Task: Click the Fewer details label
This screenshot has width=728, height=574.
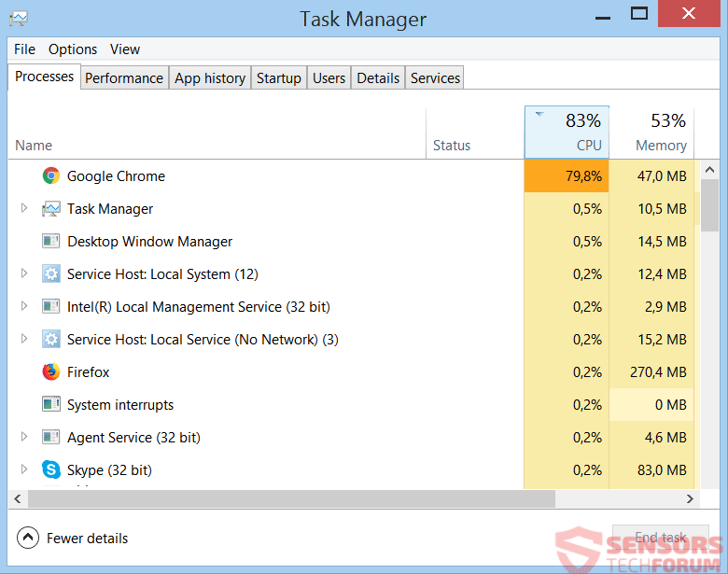Action: (88, 539)
